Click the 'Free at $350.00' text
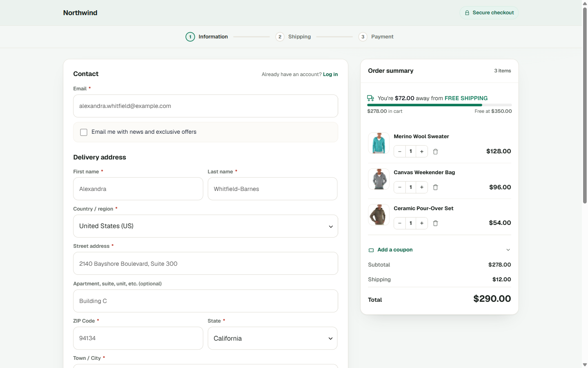Image resolution: width=588 pixels, height=368 pixels. coord(493,111)
